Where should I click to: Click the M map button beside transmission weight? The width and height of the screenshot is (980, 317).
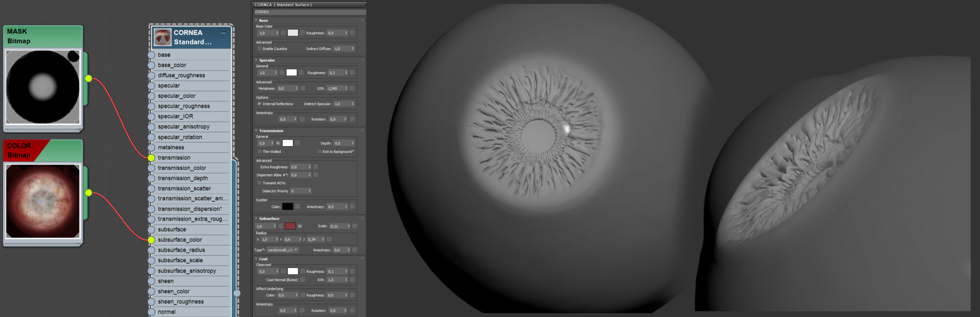pos(278,143)
